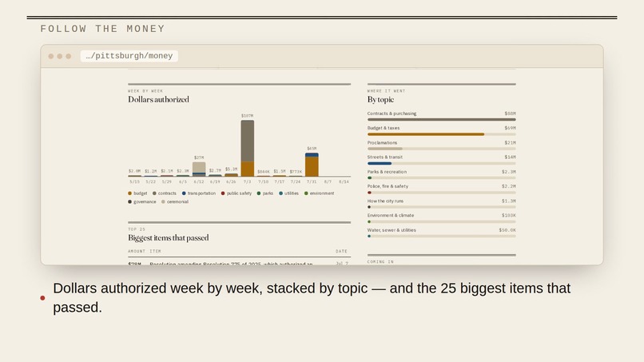Image resolution: width=644 pixels, height=362 pixels.
Task: Click the utilities legend item
Action: click(288, 193)
